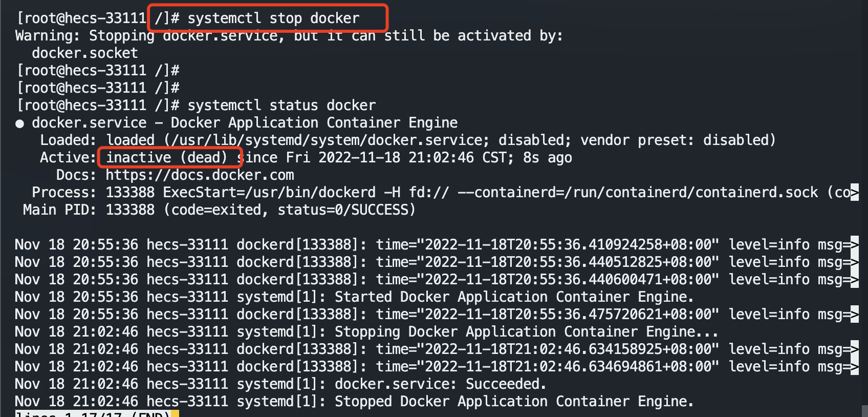
Task: Click the highlighted 'inactive (dead)' status text
Action: pos(167,158)
